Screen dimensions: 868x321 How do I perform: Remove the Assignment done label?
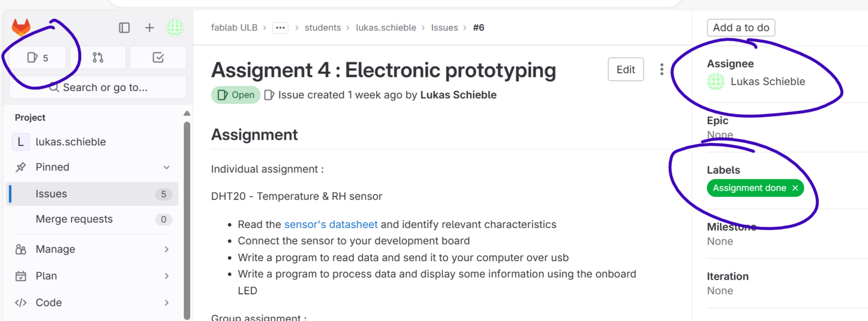[795, 188]
